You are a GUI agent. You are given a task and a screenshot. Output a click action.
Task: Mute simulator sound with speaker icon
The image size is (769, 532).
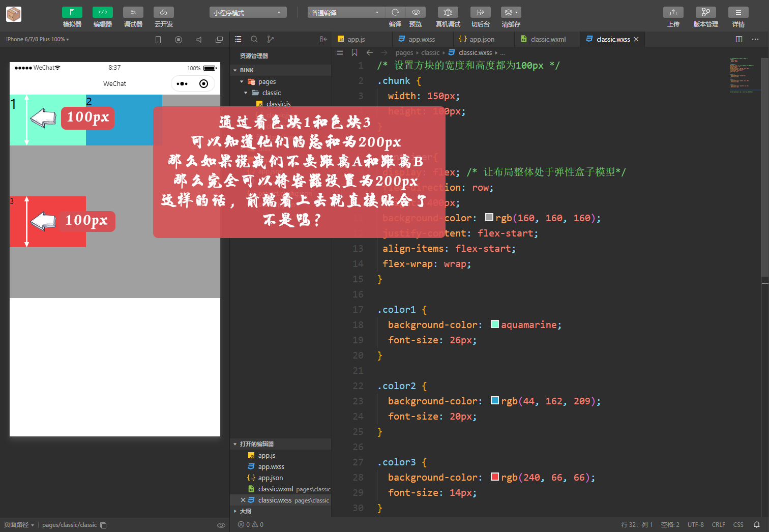click(x=199, y=39)
